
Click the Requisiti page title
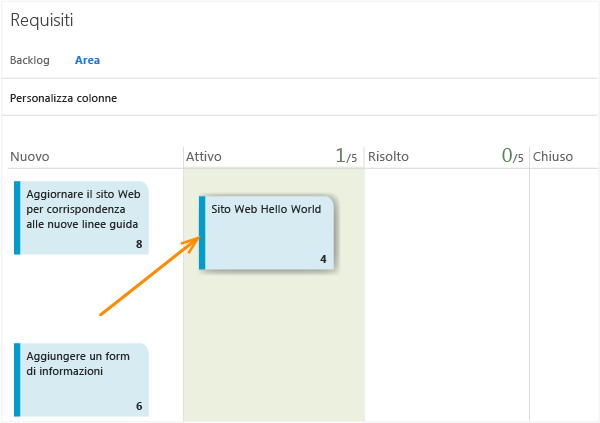point(41,20)
